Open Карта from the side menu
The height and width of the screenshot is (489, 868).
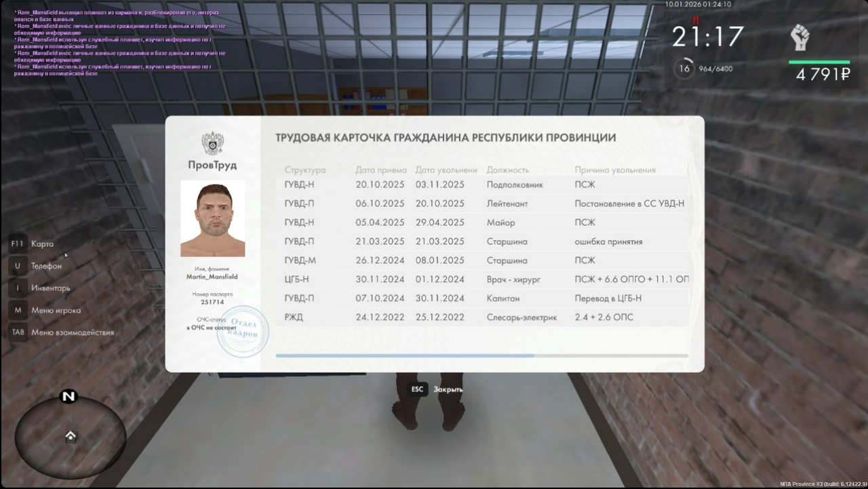coord(42,243)
